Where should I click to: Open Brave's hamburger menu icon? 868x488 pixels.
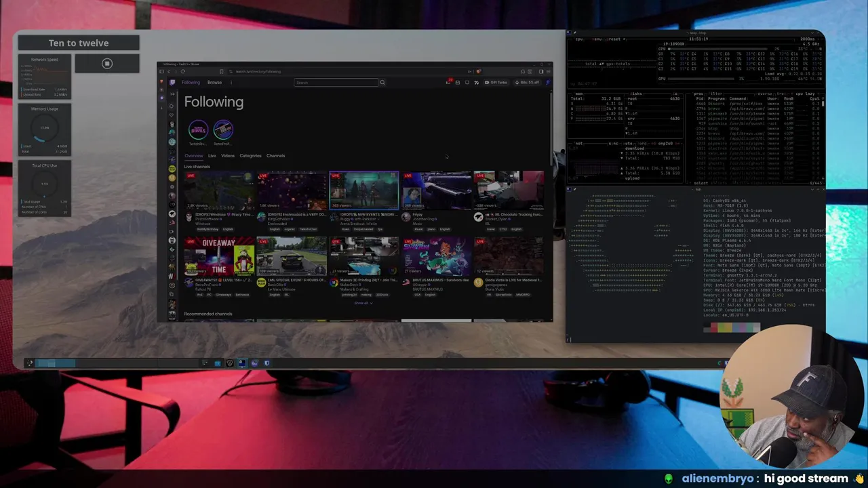[547, 71]
